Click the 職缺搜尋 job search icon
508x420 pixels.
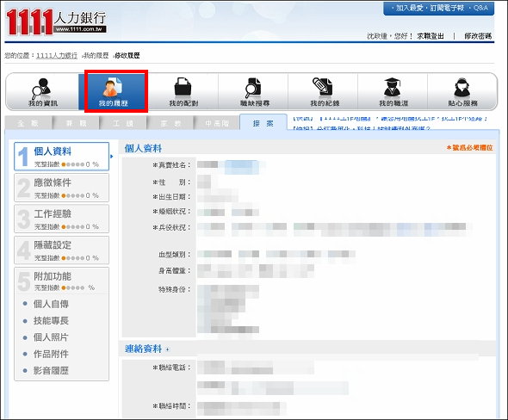coord(254,91)
